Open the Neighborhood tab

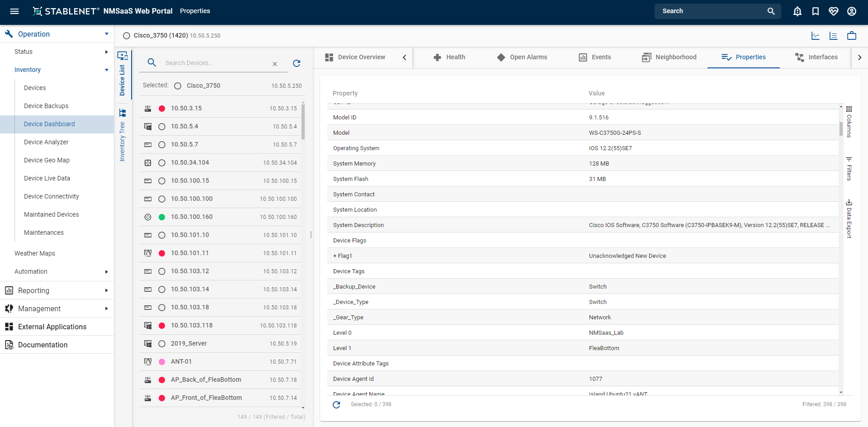point(670,57)
